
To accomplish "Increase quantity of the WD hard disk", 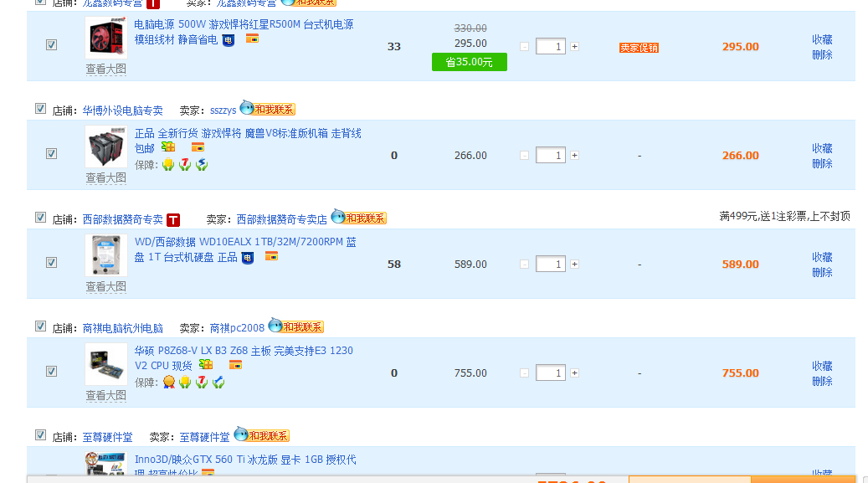I will 574,265.
